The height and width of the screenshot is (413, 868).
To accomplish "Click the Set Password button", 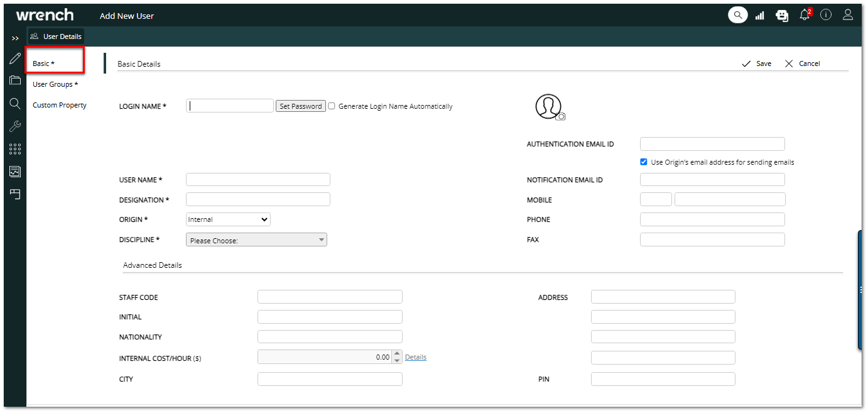I will pyautogui.click(x=301, y=106).
